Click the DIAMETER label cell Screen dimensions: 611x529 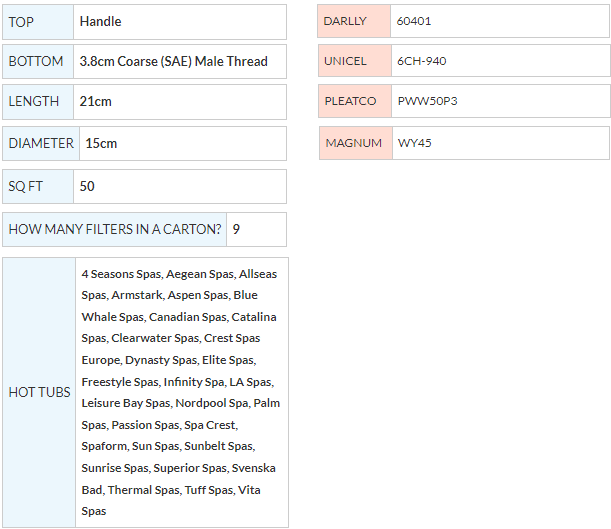click(x=41, y=143)
